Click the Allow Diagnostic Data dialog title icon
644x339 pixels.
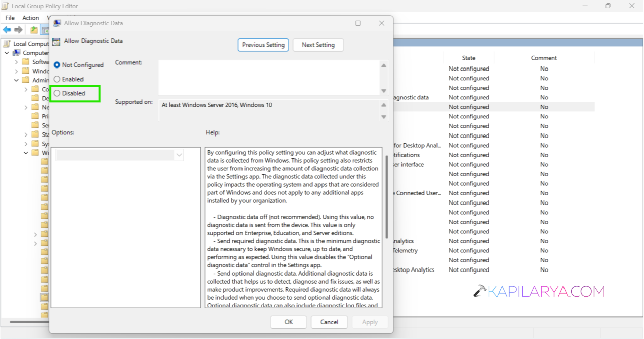[57, 23]
